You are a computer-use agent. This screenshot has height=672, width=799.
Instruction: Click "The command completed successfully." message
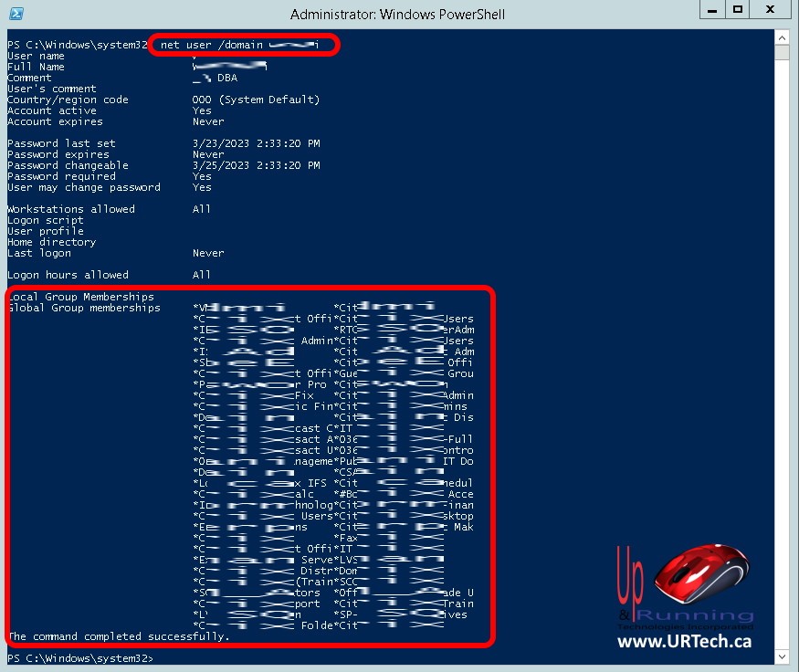tap(119, 636)
